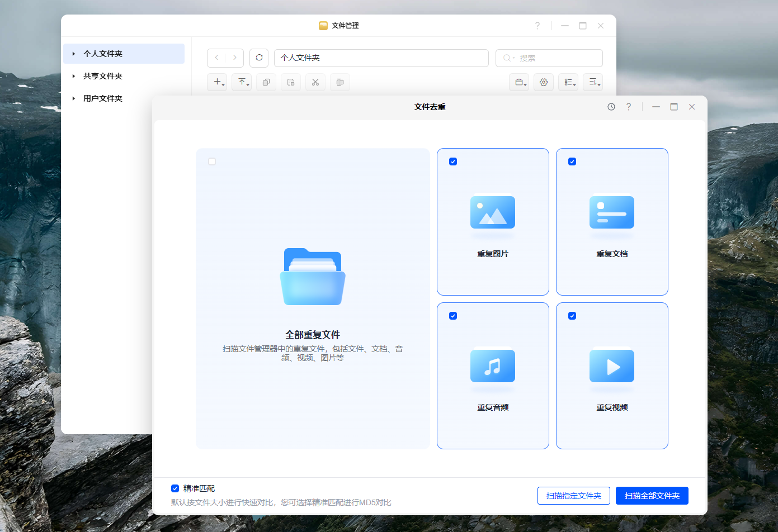Click the 扫描指定文件夹 button
Screen dimensions: 778x532
coord(574,496)
